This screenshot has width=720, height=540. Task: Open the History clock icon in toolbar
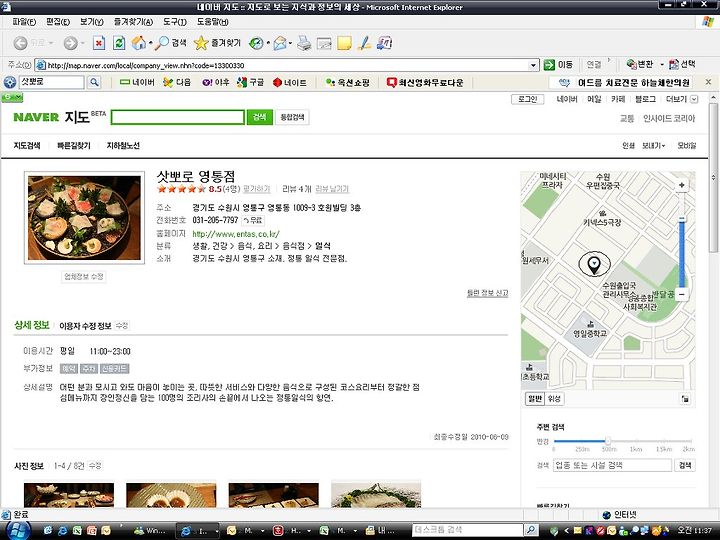point(256,43)
